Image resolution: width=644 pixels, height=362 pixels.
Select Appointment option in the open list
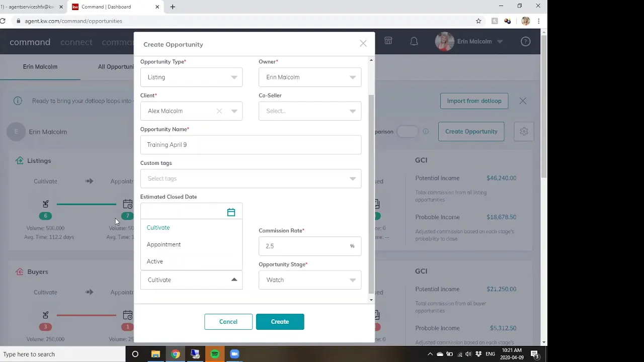coord(191,244)
